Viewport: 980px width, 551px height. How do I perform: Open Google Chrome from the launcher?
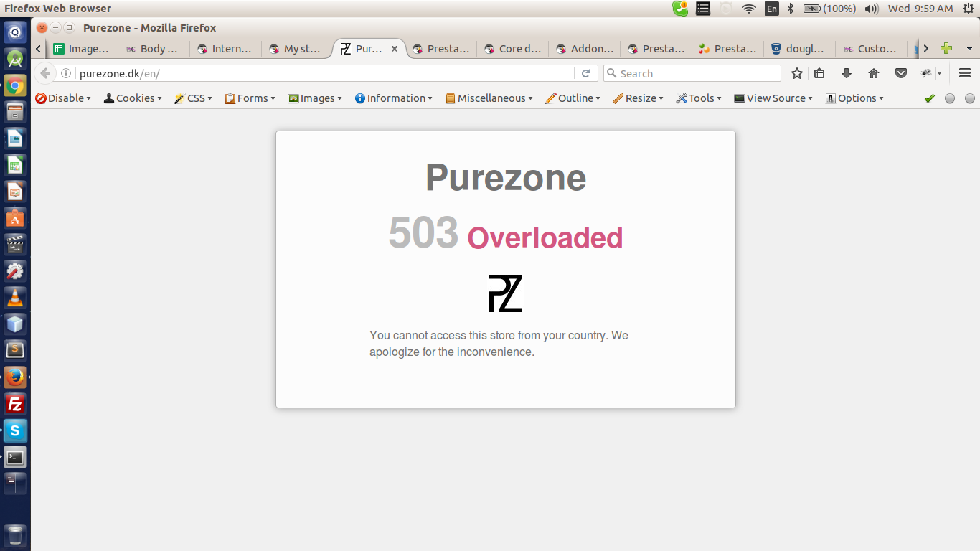coord(15,85)
